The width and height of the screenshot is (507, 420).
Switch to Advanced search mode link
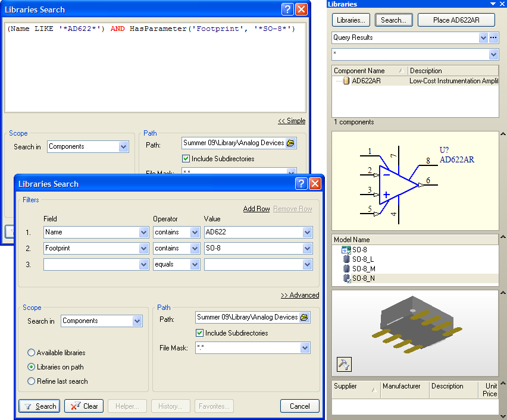pyautogui.click(x=300, y=295)
